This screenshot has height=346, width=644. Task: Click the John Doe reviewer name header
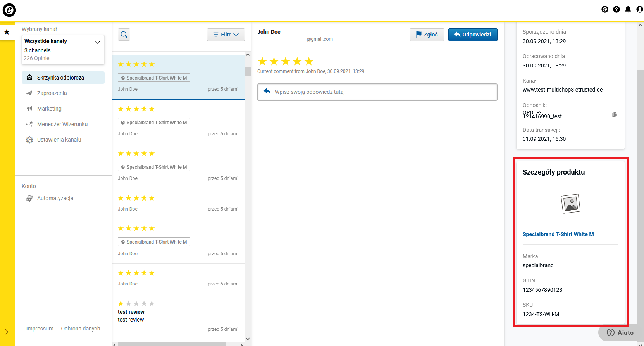point(269,32)
